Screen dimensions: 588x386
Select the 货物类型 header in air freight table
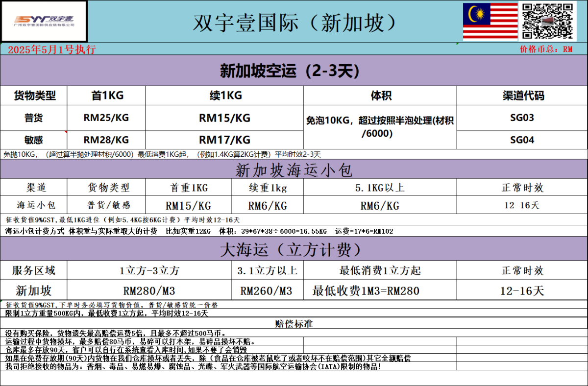pyautogui.click(x=34, y=96)
